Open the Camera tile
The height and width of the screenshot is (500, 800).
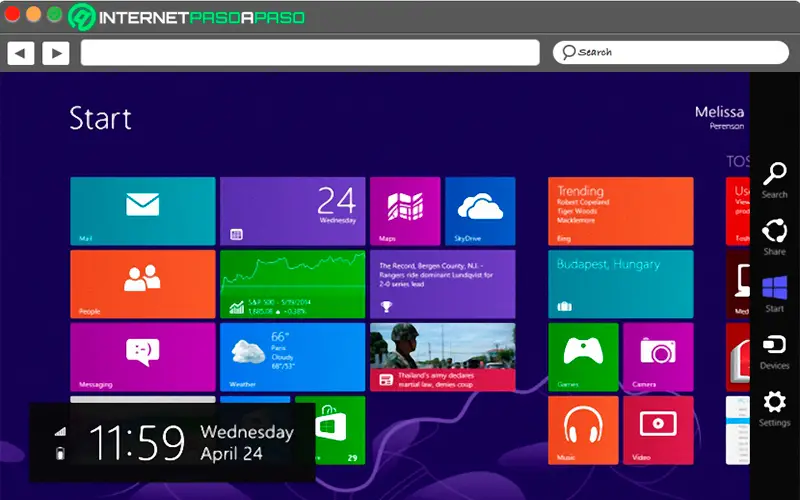[x=658, y=357]
